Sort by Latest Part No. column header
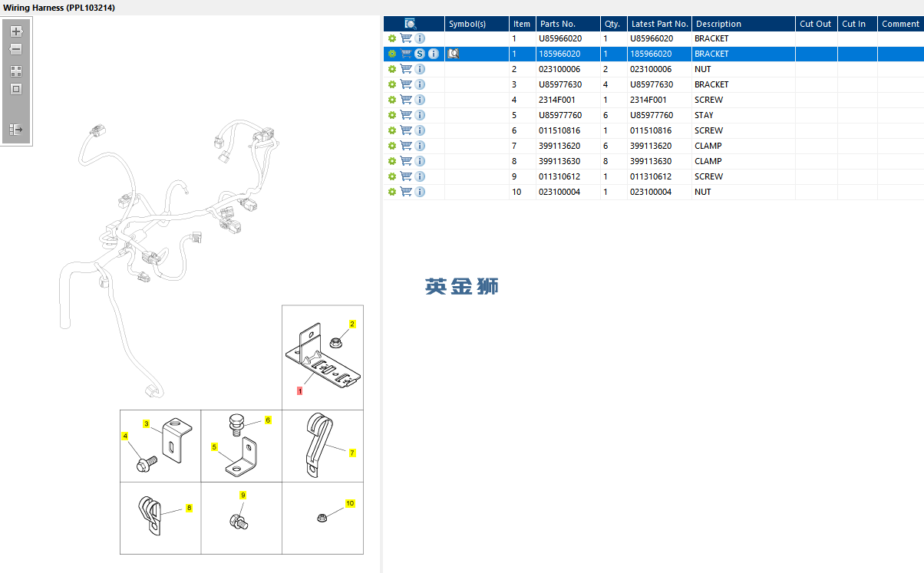 [x=659, y=24]
